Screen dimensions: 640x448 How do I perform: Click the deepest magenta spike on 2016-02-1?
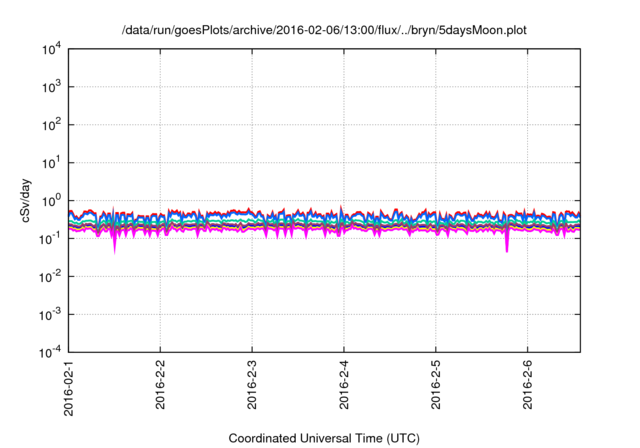114,243
